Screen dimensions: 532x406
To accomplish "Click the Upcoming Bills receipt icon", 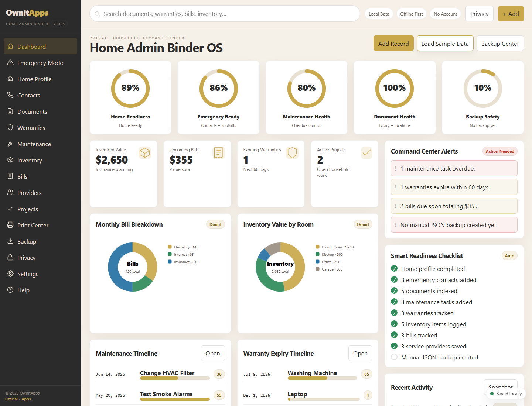I will (x=219, y=153).
